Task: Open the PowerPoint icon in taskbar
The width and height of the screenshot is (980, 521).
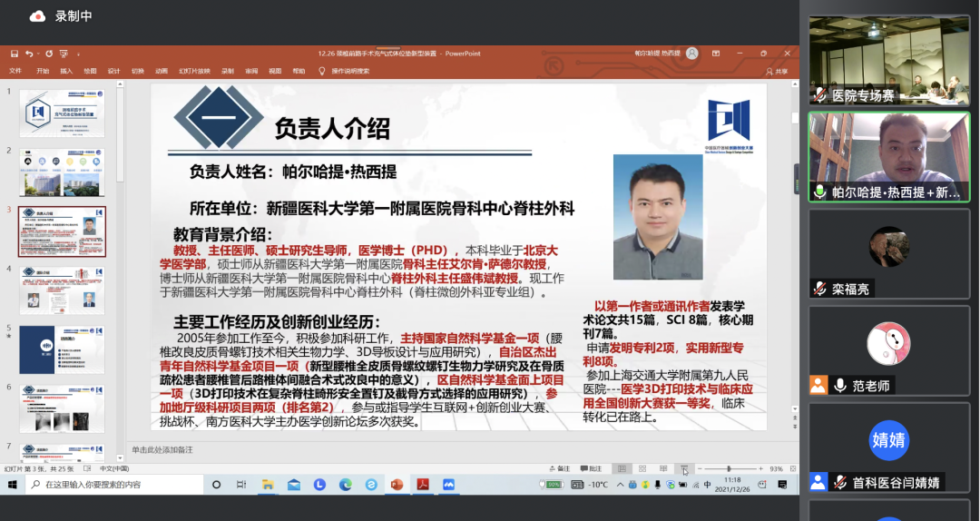Action: pyautogui.click(x=397, y=485)
